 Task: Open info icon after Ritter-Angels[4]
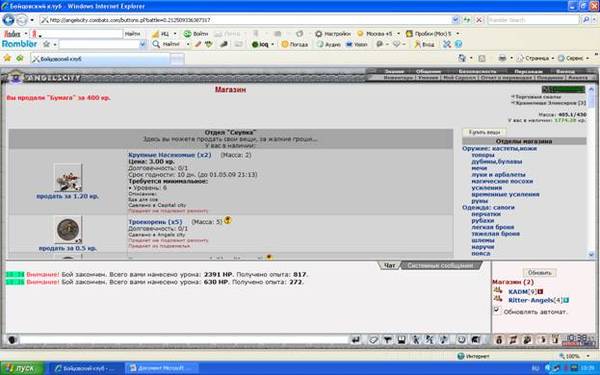click(x=566, y=300)
